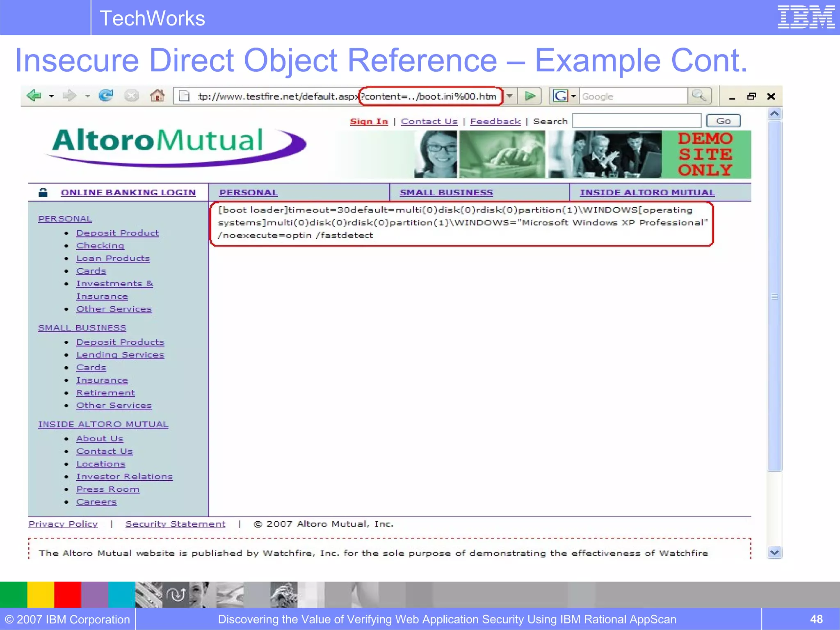Click the site Search input field
Image resolution: width=840 pixels, height=630 pixels.
tap(637, 121)
